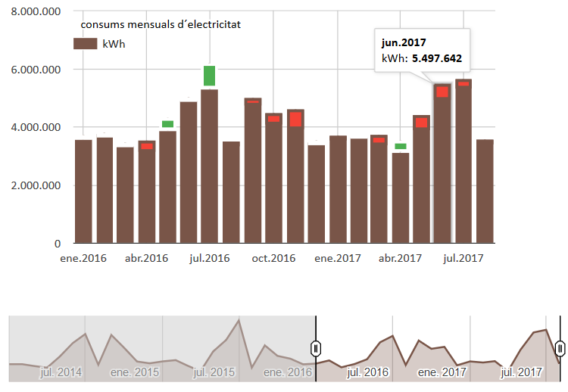Click the kWh legend label
The width and height of the screenshot is (568, 392).
tap(114, 44)
